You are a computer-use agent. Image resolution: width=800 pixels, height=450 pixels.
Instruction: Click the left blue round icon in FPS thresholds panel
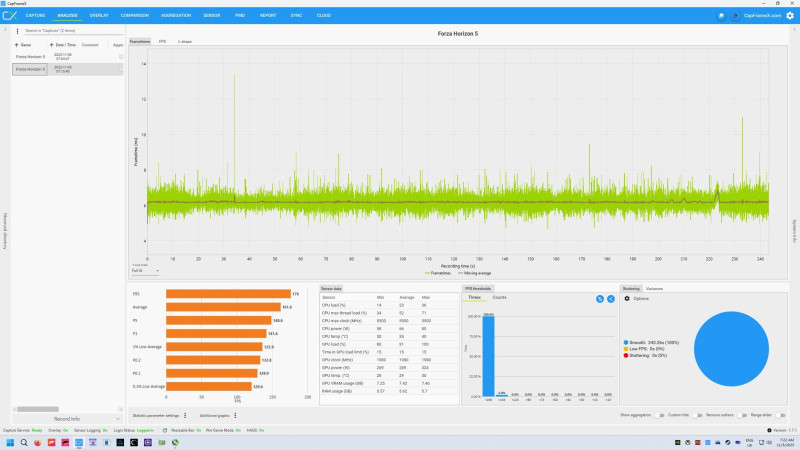tap(600, 299)
